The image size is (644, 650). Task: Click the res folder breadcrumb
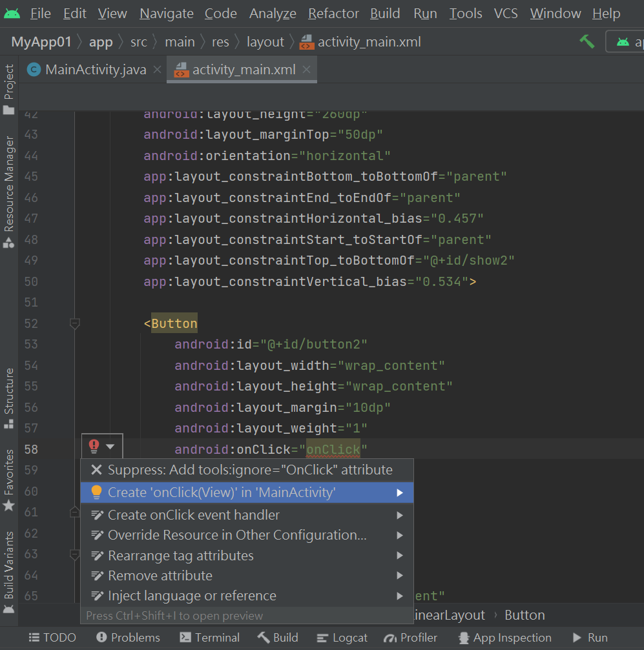tap(220, 42)
